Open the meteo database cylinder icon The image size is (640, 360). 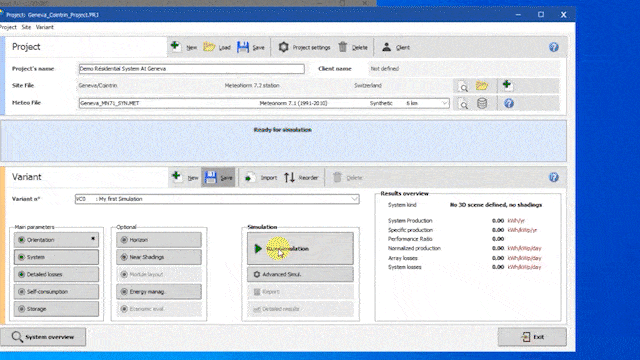tap(482, 103)
